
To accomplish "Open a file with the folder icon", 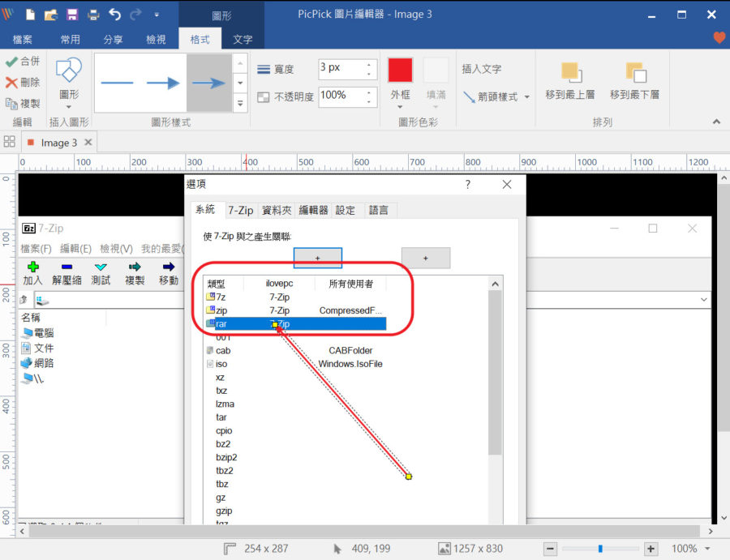I will 51,15.
